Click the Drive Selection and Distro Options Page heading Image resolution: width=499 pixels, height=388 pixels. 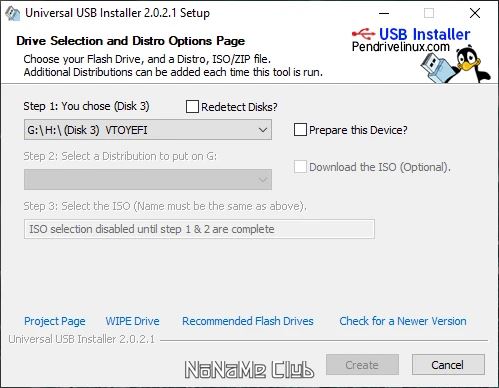(130, 41)
